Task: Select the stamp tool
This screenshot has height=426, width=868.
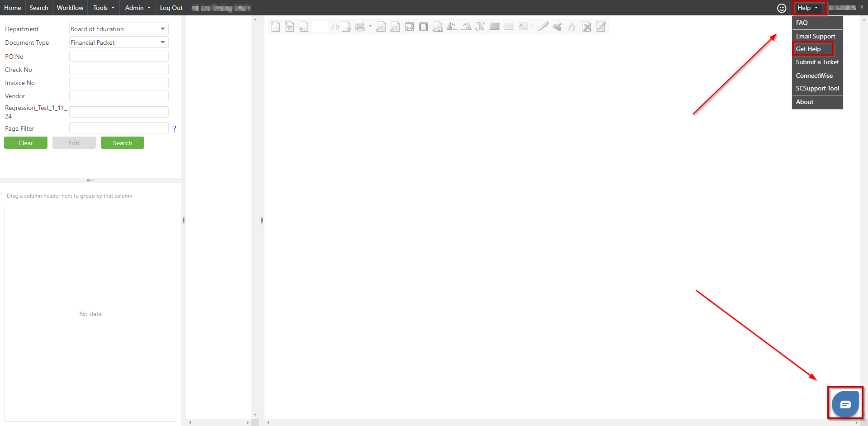Action: (x=557, y=27)
